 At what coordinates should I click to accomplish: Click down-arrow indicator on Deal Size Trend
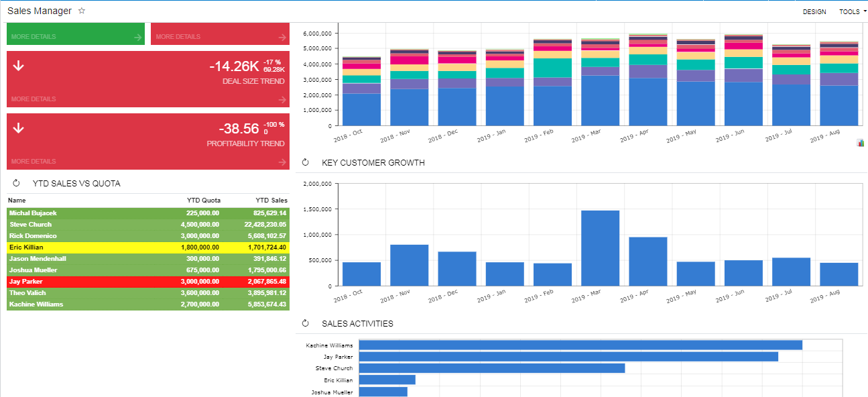[x=19, y=66]
